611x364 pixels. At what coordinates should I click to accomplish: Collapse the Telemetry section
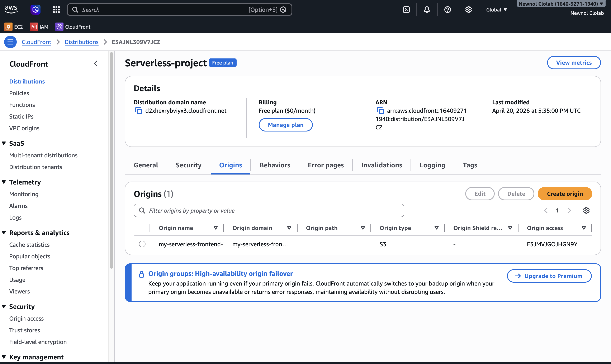[4, 182]
